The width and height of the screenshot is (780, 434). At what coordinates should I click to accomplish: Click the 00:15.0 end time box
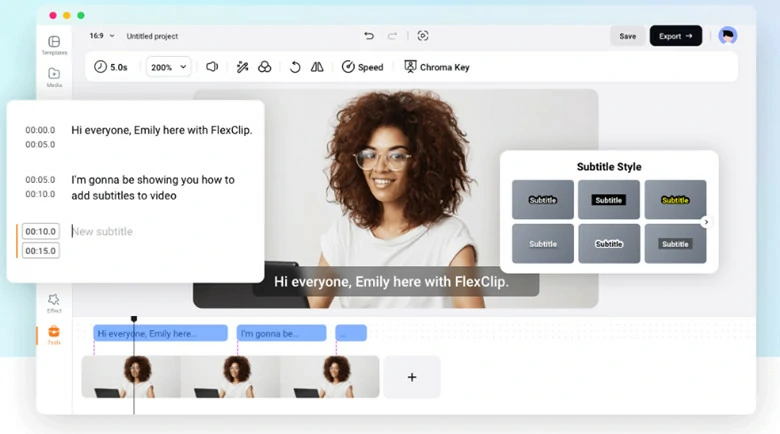pyautogui.click(x=41, y=251)
